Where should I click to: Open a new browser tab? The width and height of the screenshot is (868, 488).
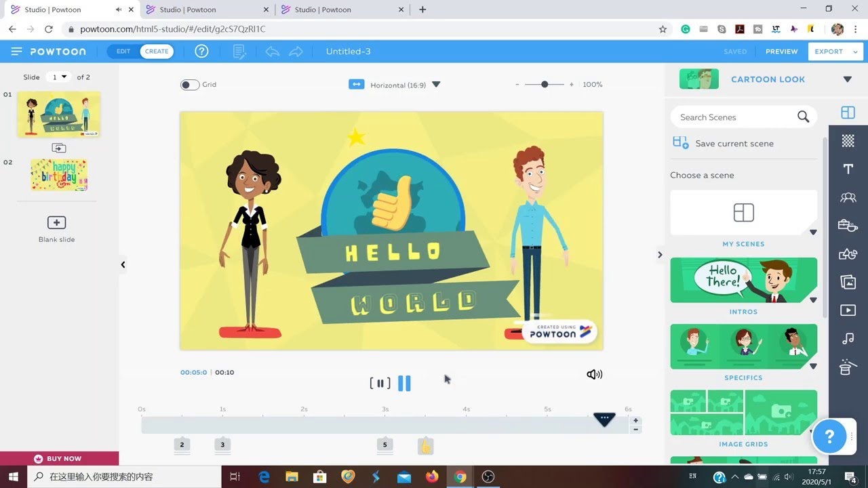(422, 9)
